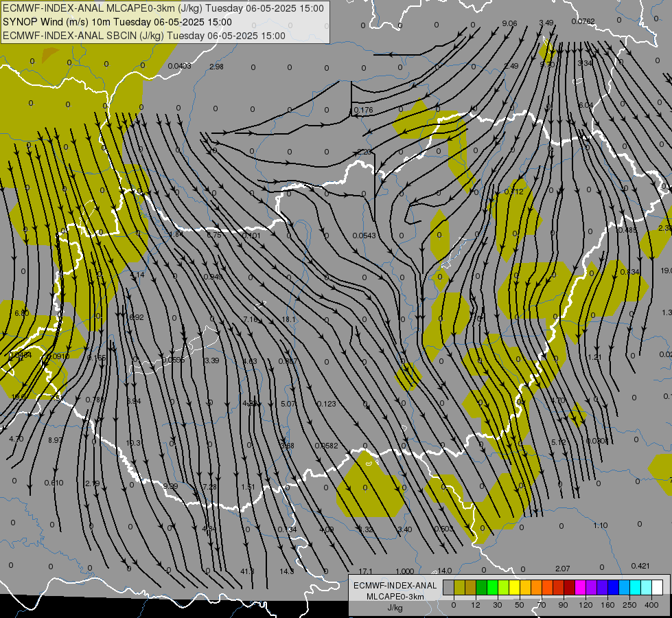This screenshot has width=672, height=618.
Task: Click the SBCIN title line
Action: click(x=144, y=36)
